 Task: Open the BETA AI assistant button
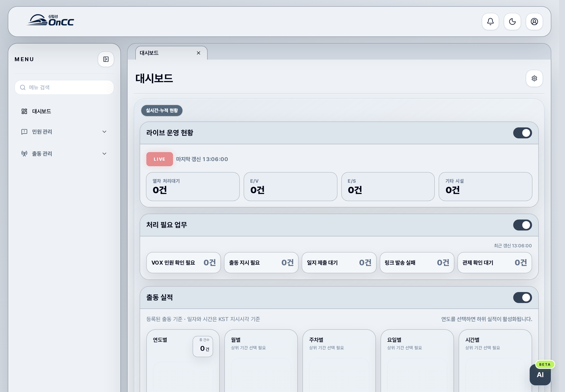click(540, 375)
